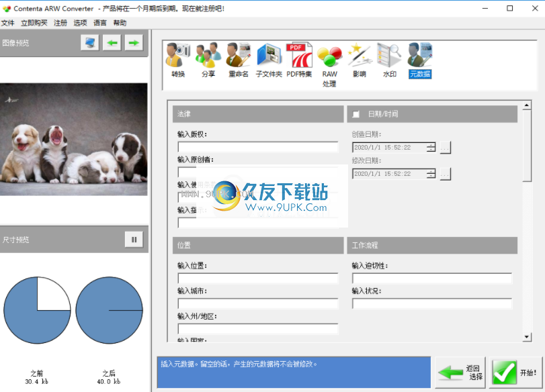The width and height of the screenshot is (545, 392).
Task: Go to next image with right green arrow
Action: pyautogui.click(x=134, y=43)
